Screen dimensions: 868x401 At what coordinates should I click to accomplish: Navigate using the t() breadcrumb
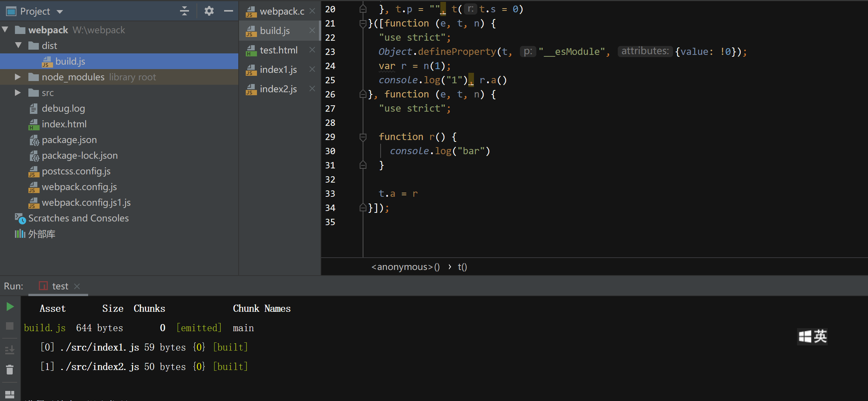coord(462,267)
